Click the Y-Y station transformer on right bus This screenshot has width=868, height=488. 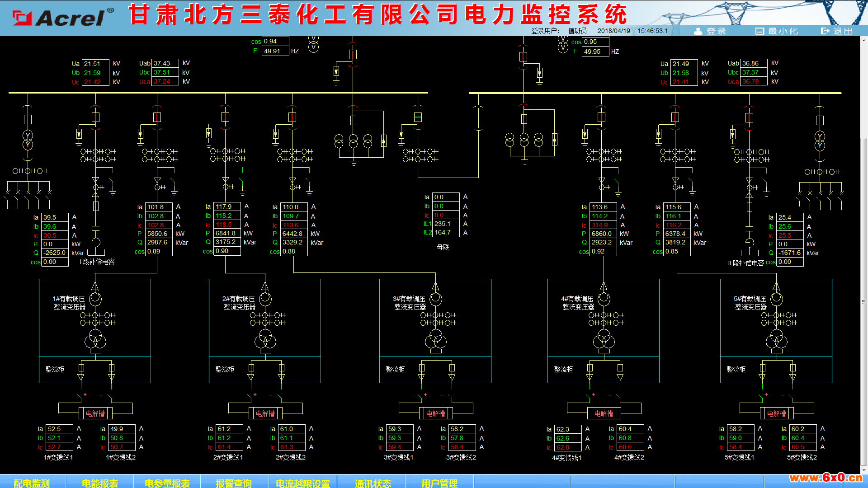(820, 141)
